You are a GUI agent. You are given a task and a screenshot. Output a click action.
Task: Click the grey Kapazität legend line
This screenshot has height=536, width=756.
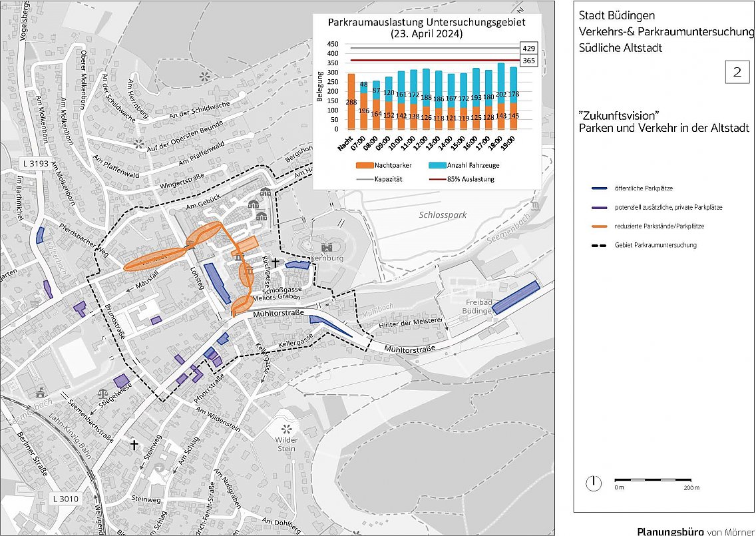pyautogui.click(x=365, y=180)
